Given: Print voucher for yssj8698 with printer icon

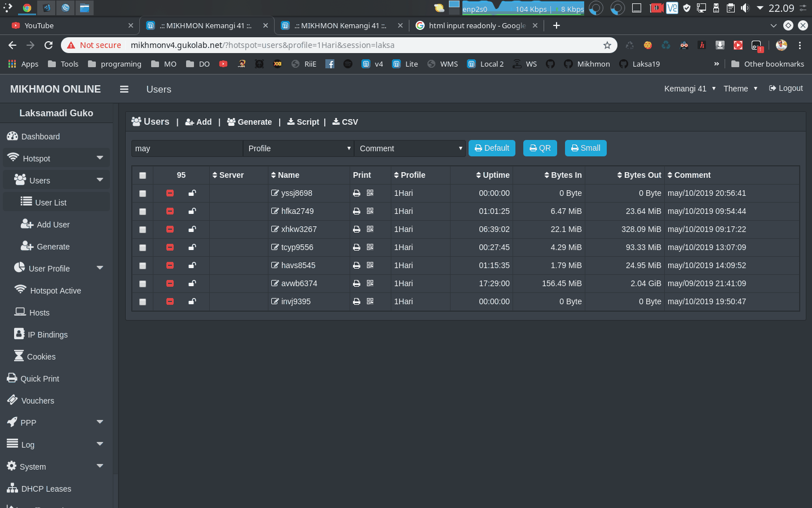Looking at the screenshot, I should pos(356,193).
